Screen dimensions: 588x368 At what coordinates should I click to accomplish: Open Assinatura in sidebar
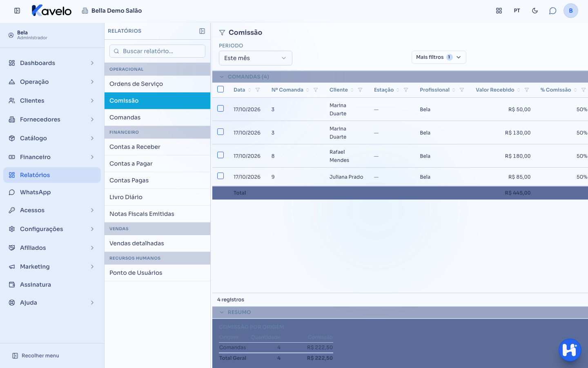[52, 285]
